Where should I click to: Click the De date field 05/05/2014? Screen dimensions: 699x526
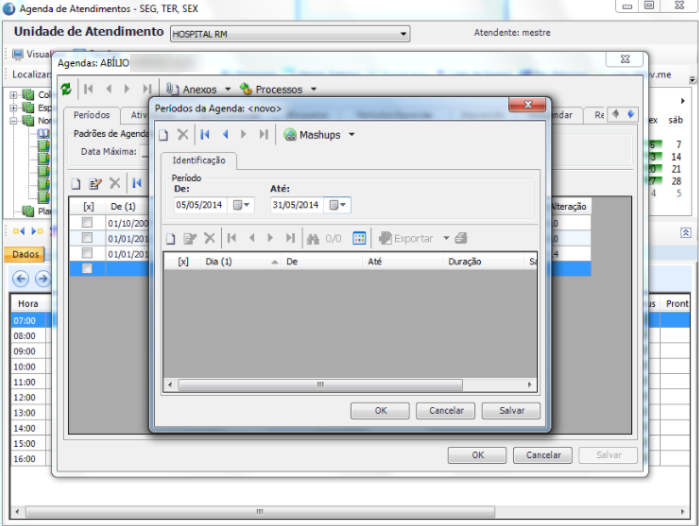(x=200, y=205)
